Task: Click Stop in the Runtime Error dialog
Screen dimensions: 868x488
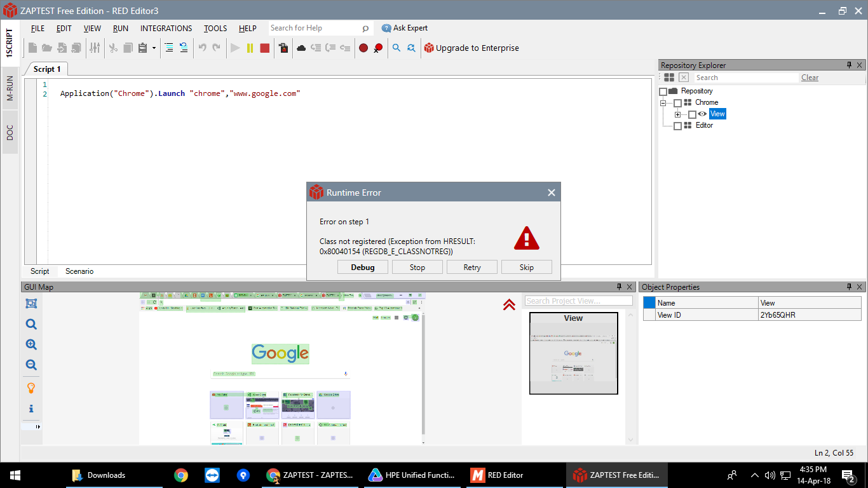Action: 417,268
